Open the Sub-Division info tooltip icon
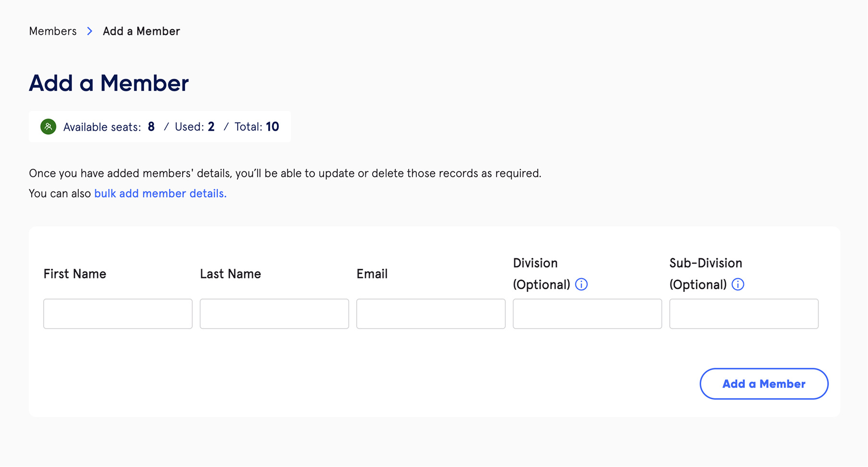 737,284
